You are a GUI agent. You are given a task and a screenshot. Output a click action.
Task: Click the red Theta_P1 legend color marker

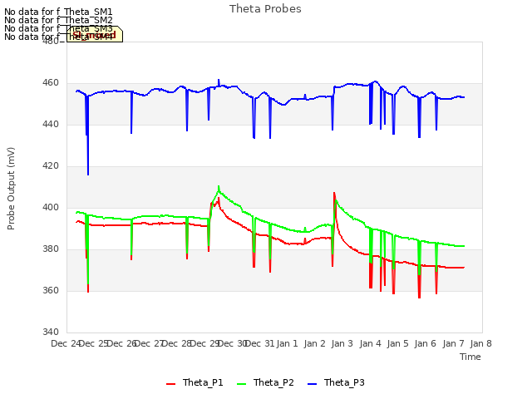(170, 384)
